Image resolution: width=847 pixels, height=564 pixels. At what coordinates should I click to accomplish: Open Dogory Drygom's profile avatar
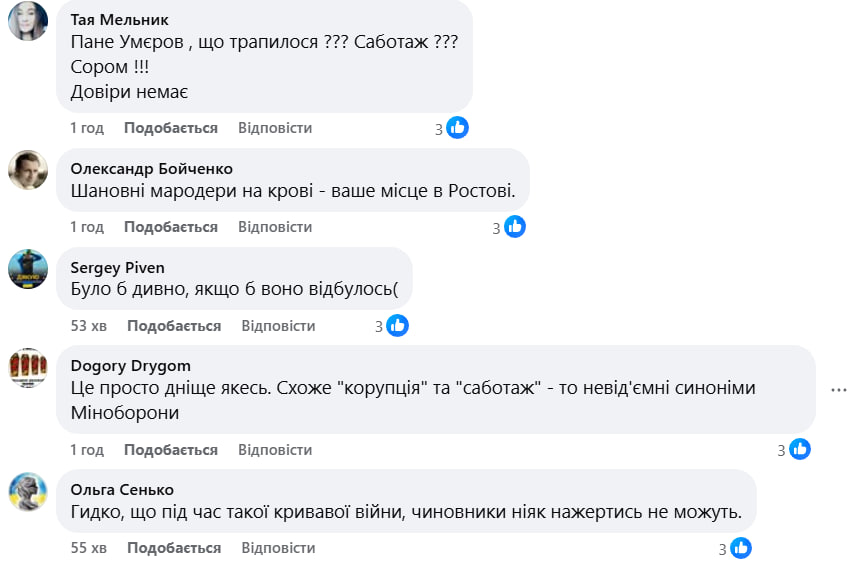coord(28,367)
